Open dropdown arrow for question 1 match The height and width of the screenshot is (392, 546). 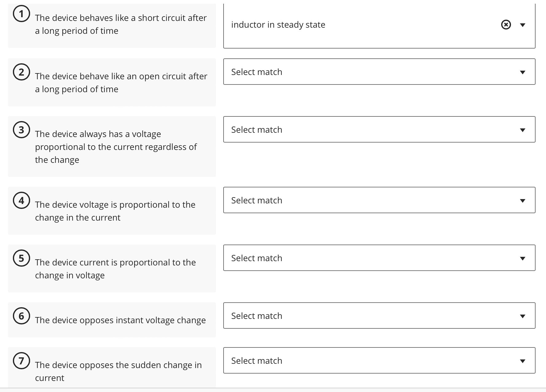(523, 25)
